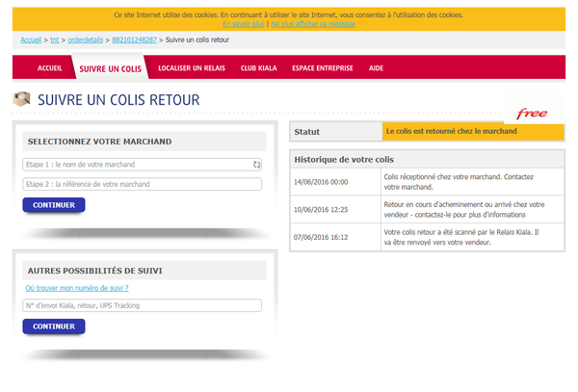Go to LOCALISER UN RELAIS
This screenshot has height=392, width=578.
[194, 68]
